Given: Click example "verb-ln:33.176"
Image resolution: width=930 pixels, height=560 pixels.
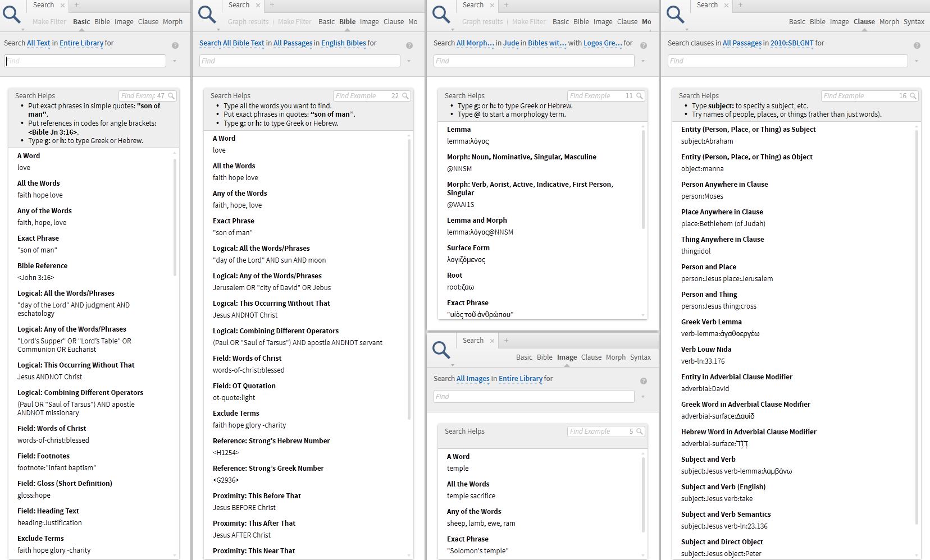Looking at the screenshot, I should 703,361.
